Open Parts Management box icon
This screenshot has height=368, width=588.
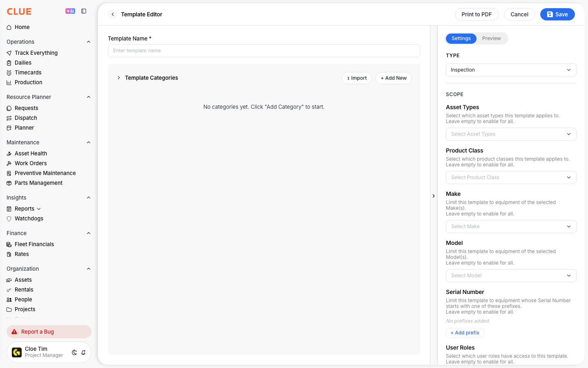(x=9, y=183)
